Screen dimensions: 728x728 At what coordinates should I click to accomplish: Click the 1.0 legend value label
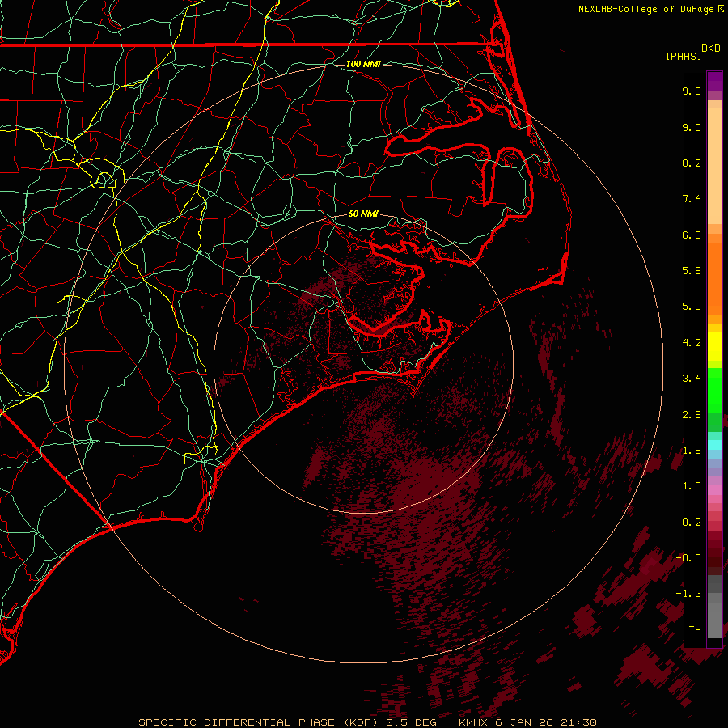(x=692, y=486)
